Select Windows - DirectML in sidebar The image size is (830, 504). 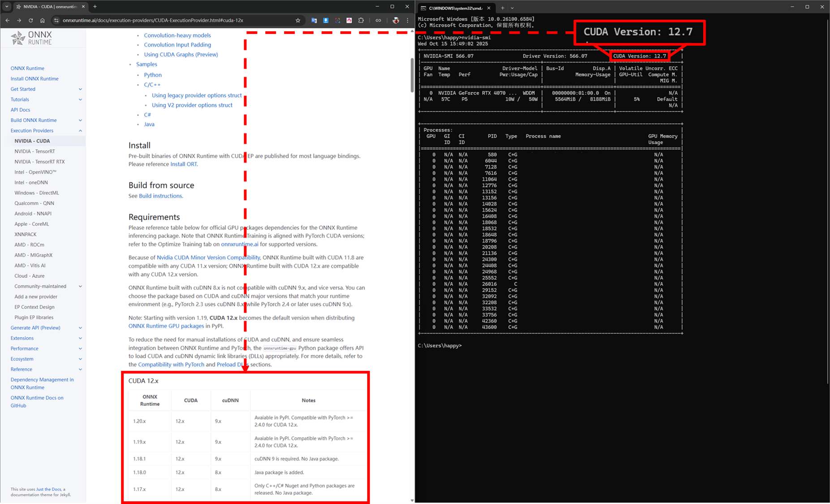click(x=37, y=193)
